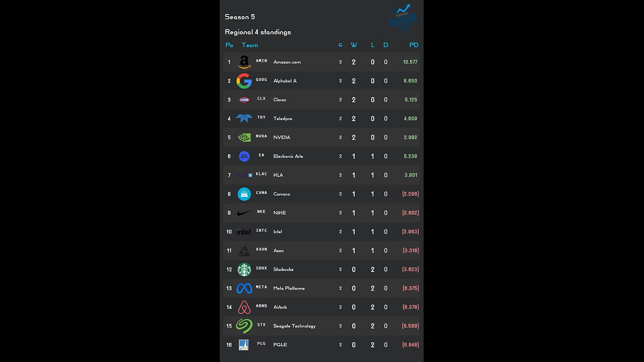This screenshot has height=362, width=644.
Task: Sort by the PD column header
Action: pyautogui.click(x=414, y=45)
